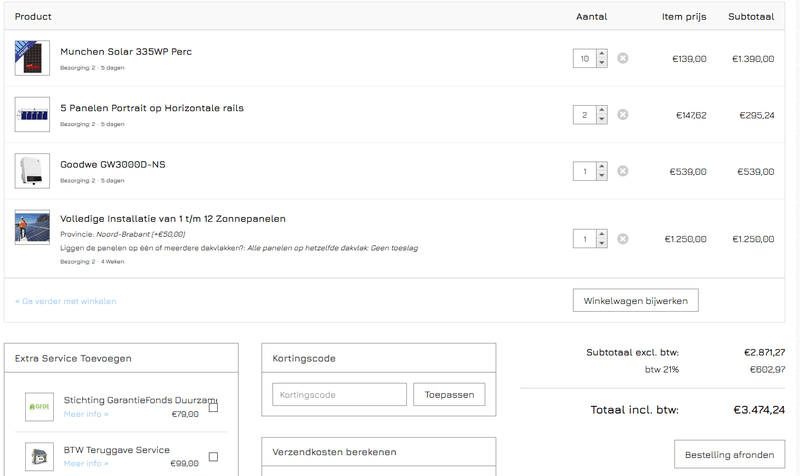The image size is (800, 476).
Task: Decrease 5 Panelen Portrait quantity with down arrow
Action: (x=601, y=120)
